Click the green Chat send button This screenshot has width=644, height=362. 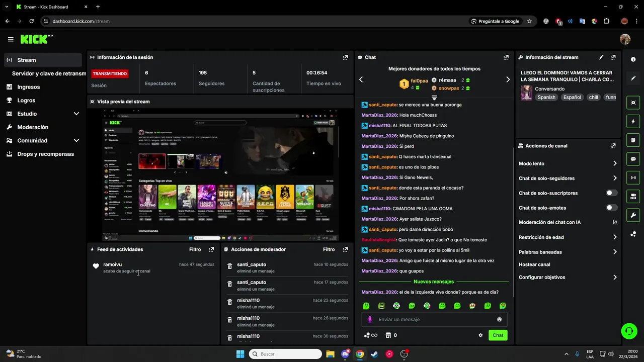coord(498,335)
